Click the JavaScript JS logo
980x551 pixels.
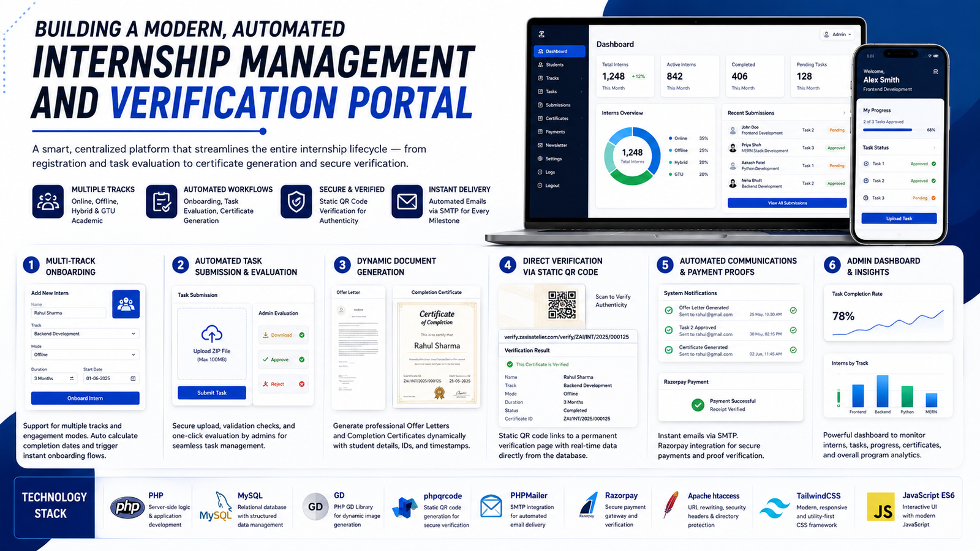881,508
